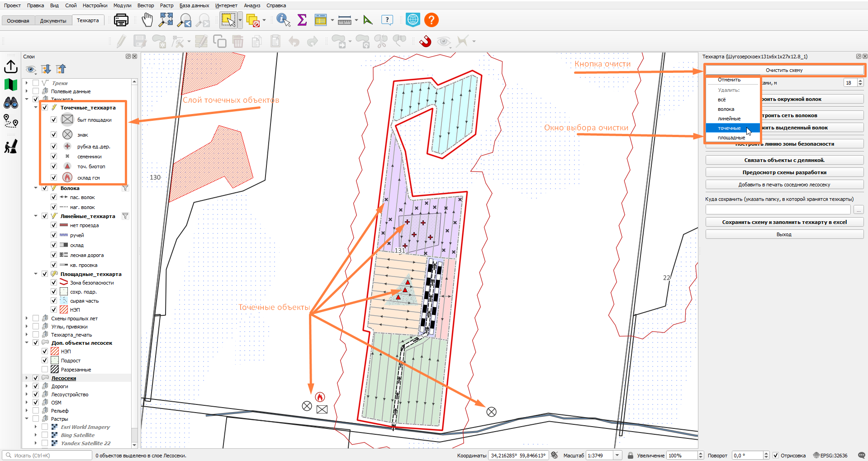Open the attribute table icon

321,20
